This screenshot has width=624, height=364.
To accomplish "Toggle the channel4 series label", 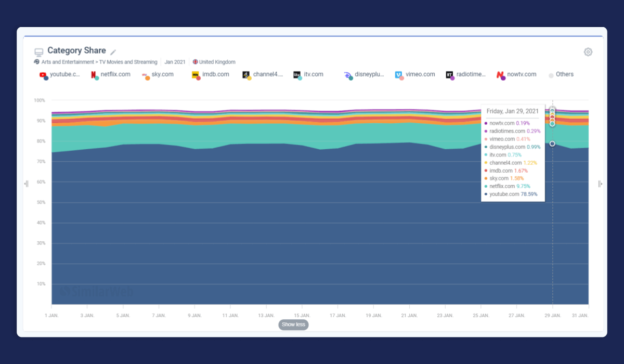I will [x=268, y=74].
